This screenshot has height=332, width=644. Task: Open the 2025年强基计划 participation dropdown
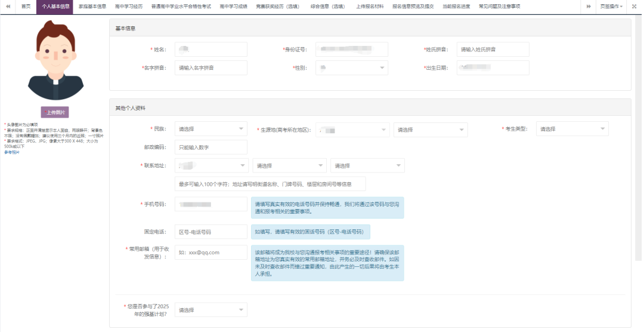(x=210, y=310)
